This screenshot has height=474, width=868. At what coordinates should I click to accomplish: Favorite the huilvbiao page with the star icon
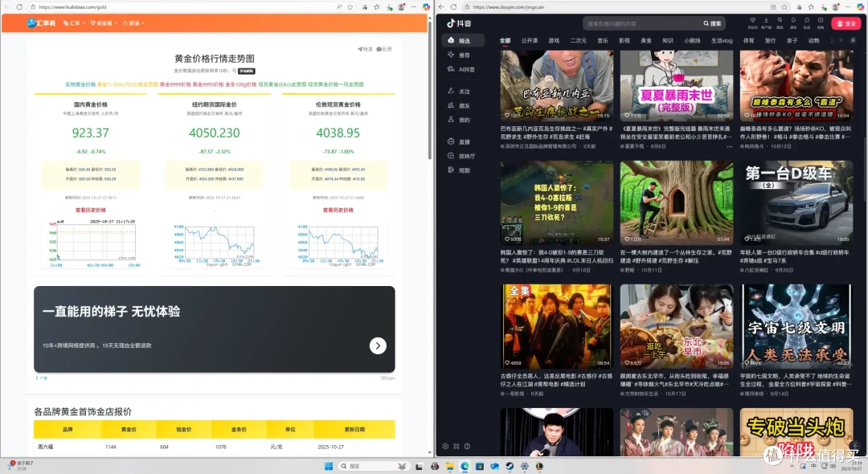[350, 7]
